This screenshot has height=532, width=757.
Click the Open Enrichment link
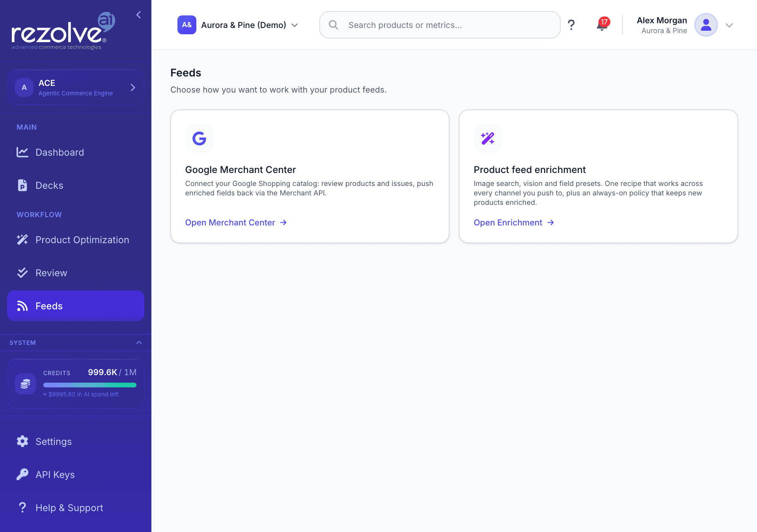(x=514, y=223)
